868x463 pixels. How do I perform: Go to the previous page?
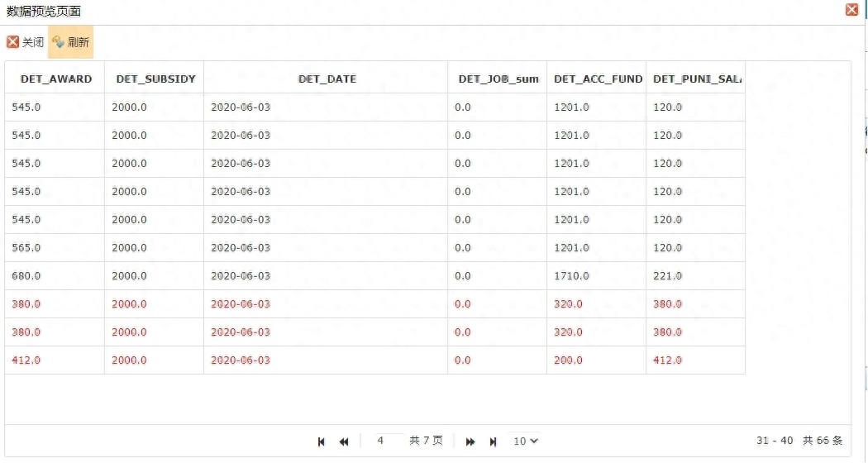344,442
